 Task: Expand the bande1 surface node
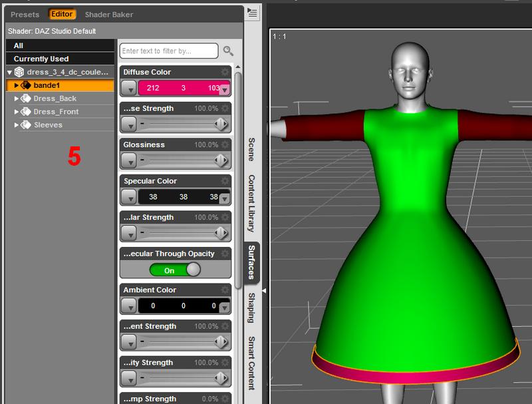coord(16,85)
